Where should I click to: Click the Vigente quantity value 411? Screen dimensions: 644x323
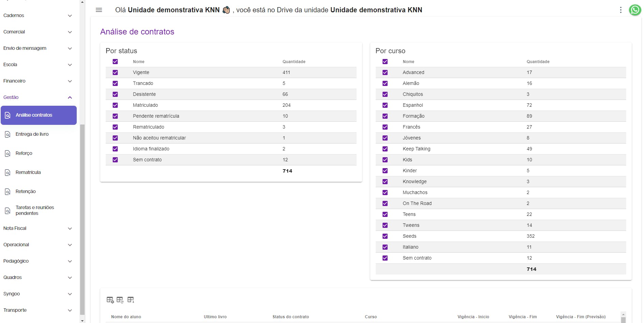tap(286, 72)
